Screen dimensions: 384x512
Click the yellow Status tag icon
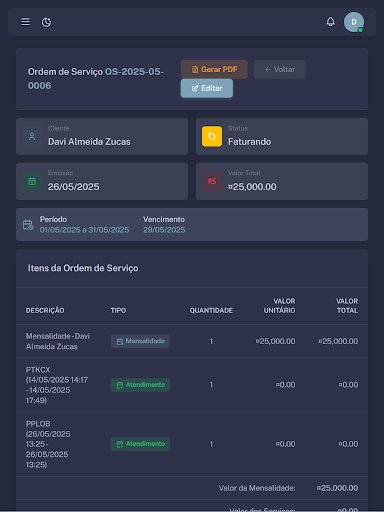212,136
